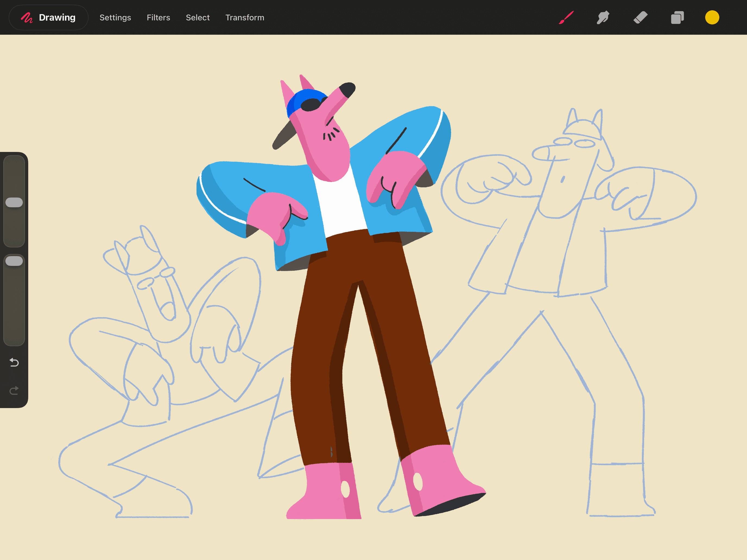Screen dimensions: 747x560
Task: Open the Settings menu
Action: (x=115, y=18)
